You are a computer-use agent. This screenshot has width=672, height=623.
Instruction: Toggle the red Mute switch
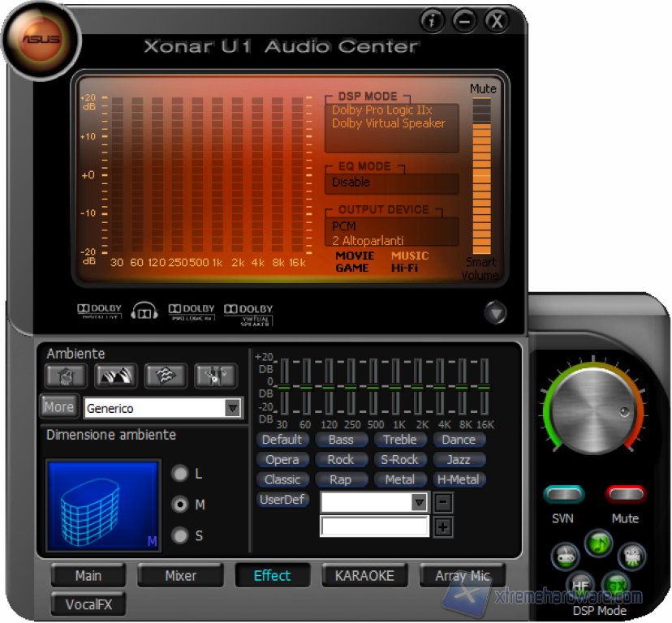[x=625, y=495]
